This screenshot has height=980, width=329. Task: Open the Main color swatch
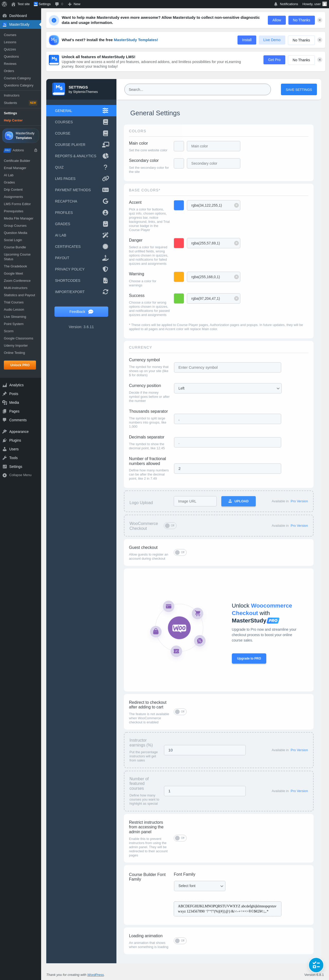179,146
